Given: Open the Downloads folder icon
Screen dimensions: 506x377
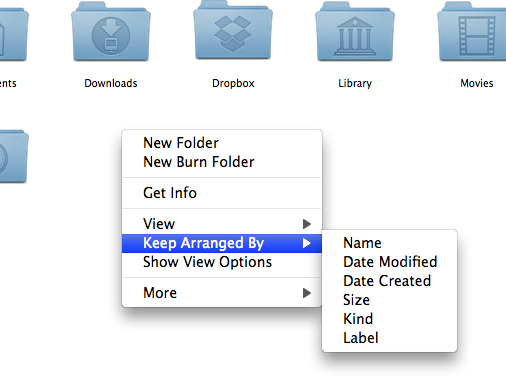Looking at the screenshot, I should [111, 32].
